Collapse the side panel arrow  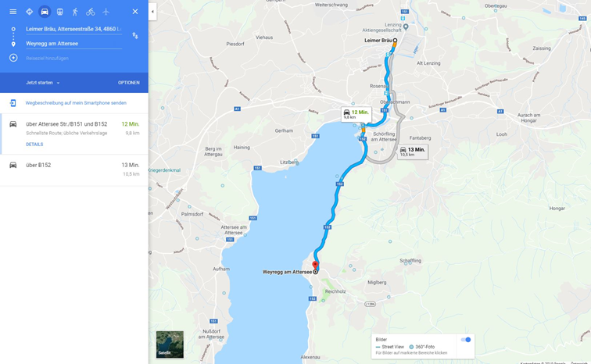coord(152,12)
